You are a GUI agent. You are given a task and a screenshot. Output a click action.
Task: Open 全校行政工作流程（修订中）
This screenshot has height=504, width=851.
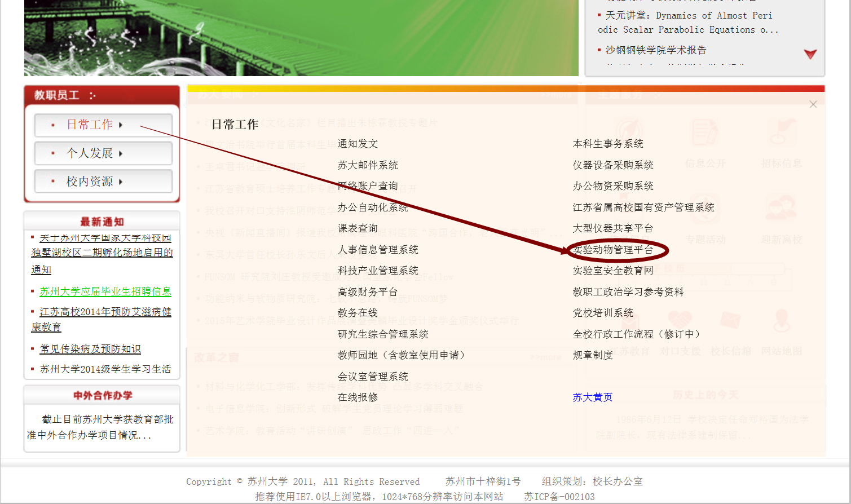pos(638,334)
